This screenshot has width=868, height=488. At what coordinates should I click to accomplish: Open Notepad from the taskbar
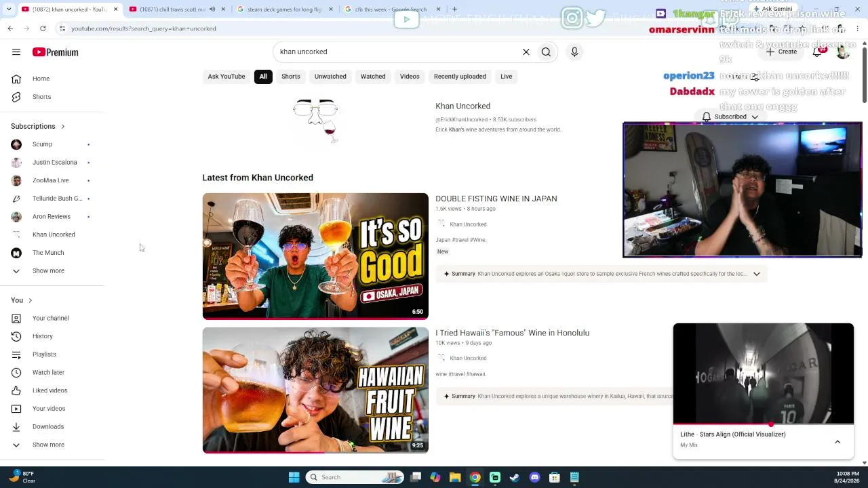(574, 477)
